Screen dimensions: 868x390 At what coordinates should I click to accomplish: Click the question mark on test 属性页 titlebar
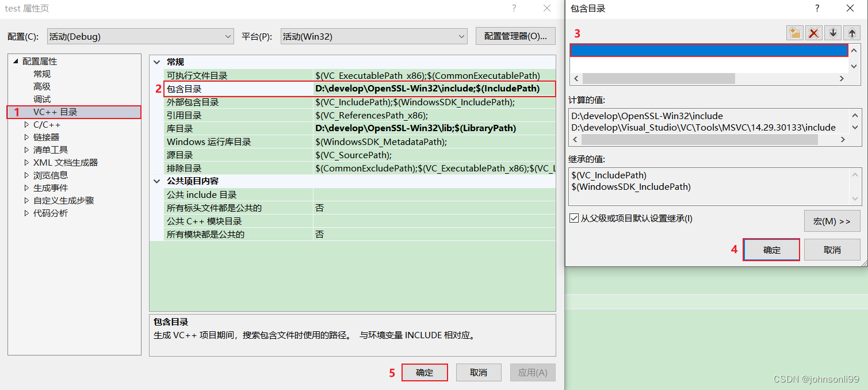[x=514, y=8]
